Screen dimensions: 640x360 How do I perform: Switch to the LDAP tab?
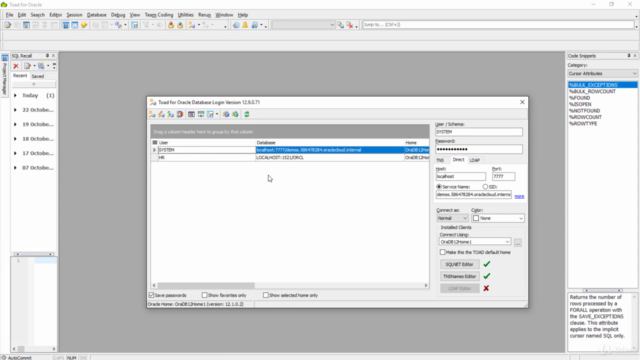click(475, 160)
